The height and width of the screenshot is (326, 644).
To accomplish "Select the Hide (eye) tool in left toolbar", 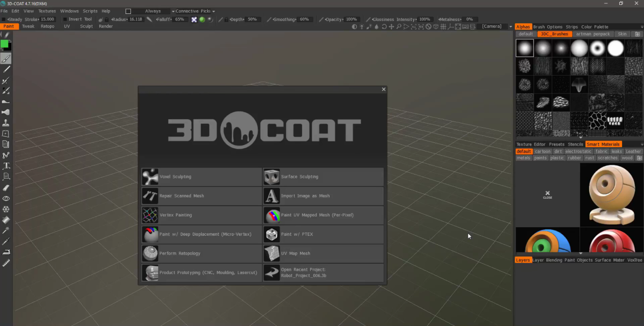I will tap(6, 198).
